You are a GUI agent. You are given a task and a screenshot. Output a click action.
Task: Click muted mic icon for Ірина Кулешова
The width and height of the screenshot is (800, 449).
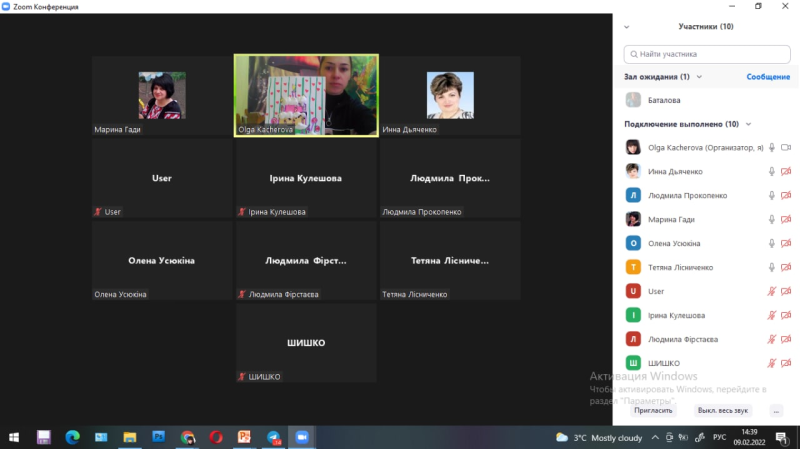coord(771,315)
